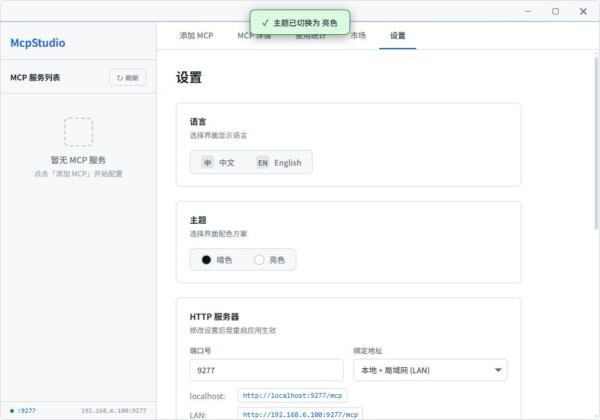The width and height of the screenshot is (600, 420).
Task: Click the MCP 服务列表 heading
Action: point(35,78)
